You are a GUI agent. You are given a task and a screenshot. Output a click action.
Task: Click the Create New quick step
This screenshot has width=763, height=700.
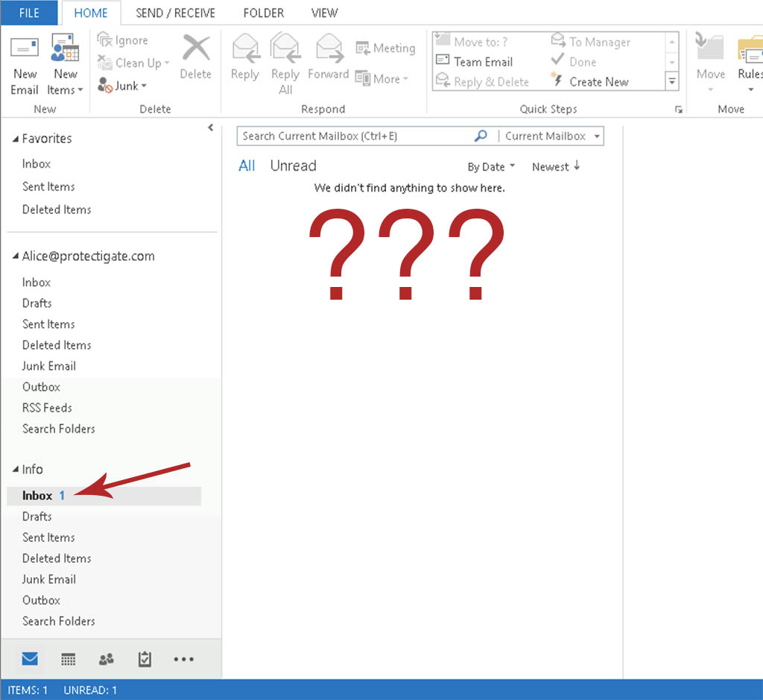click(x=590, y=81)
